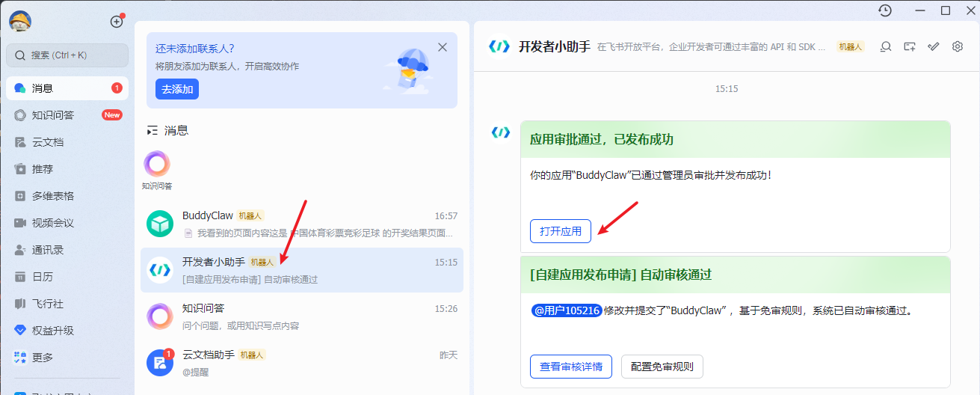Click the 开发者小助手 chat header title
The height and width of the screenshot is (395, 980).
pos(554,46)
